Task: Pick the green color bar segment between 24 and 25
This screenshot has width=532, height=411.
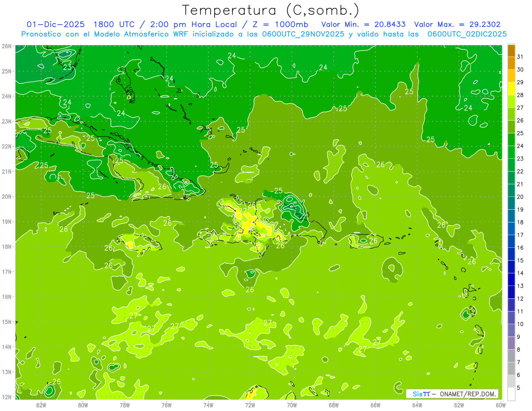Action: 511,140
